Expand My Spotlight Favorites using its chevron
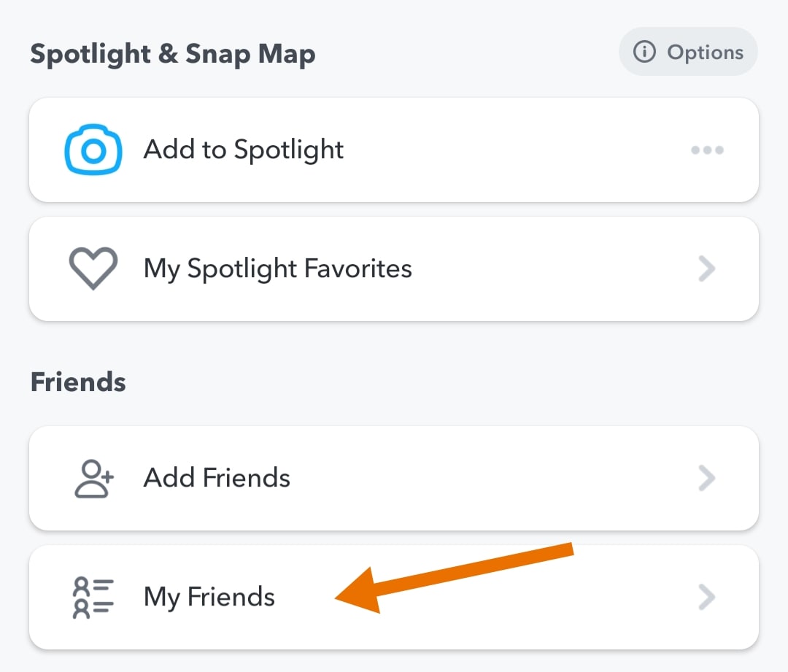The height and width of the screenshot is (672, 788). point(706,269)
